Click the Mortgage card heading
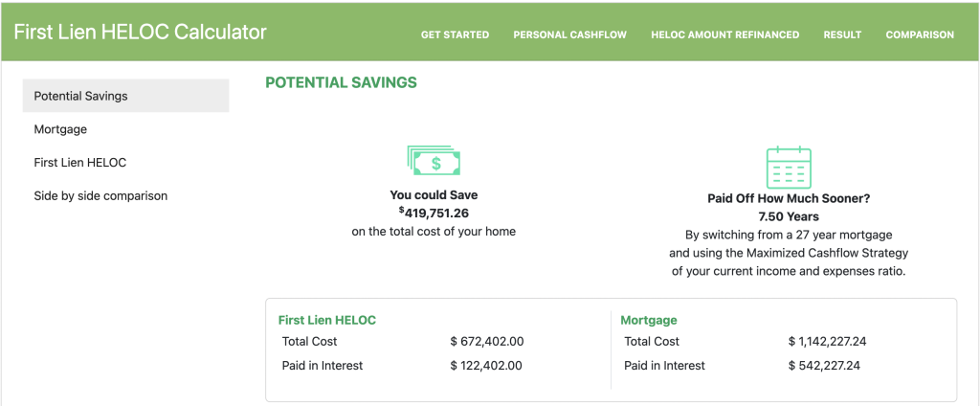The width and height of the screenshot is (980, 406). pyautogui.click(x=649, y=321)
